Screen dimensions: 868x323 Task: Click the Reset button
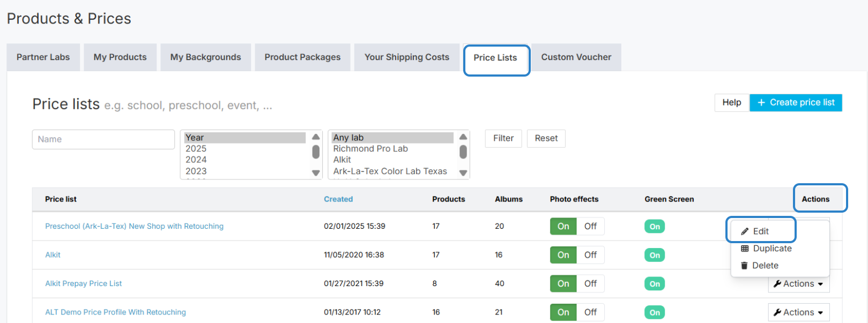coord(546,138)
